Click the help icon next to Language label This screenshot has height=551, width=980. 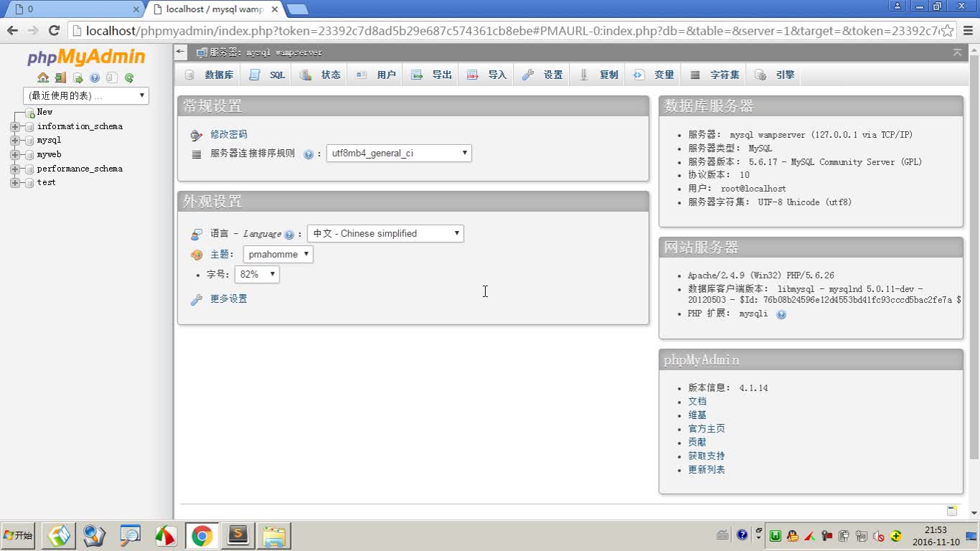(289, 235)
